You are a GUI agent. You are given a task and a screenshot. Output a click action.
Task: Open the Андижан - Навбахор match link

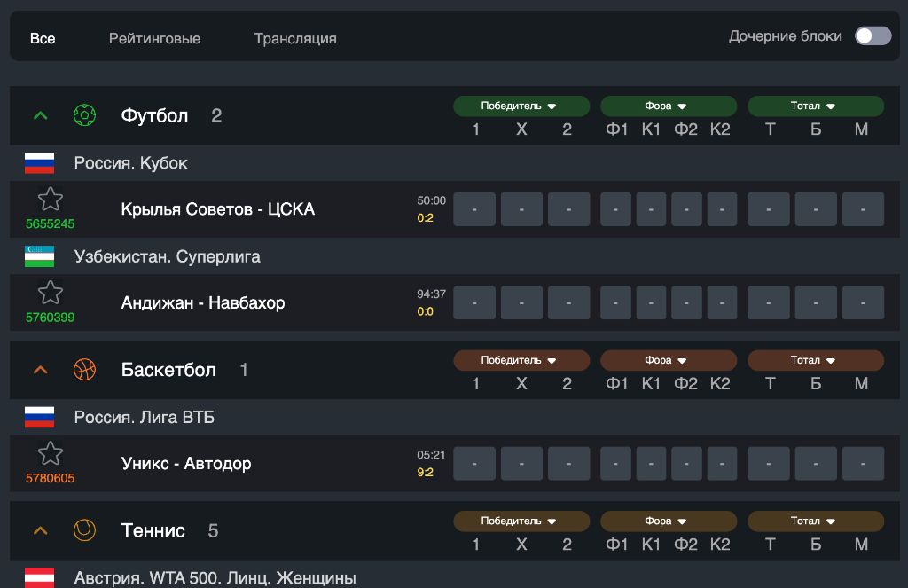(203, 302)
